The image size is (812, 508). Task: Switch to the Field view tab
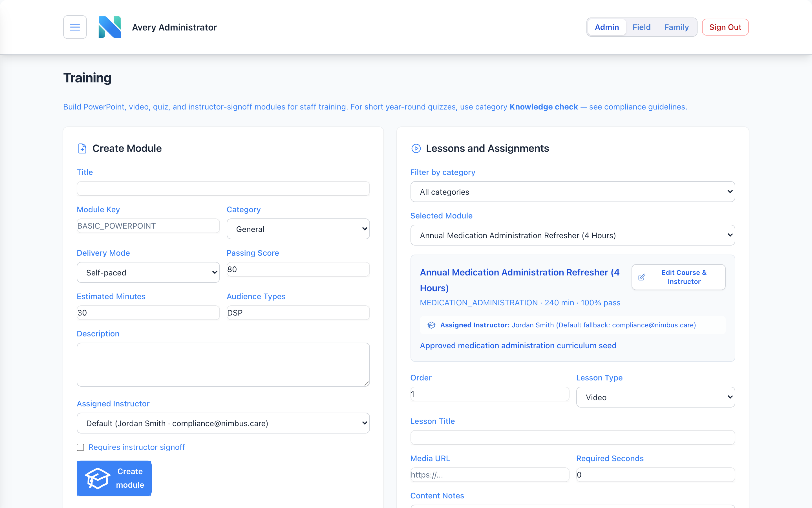coord(641,27)
